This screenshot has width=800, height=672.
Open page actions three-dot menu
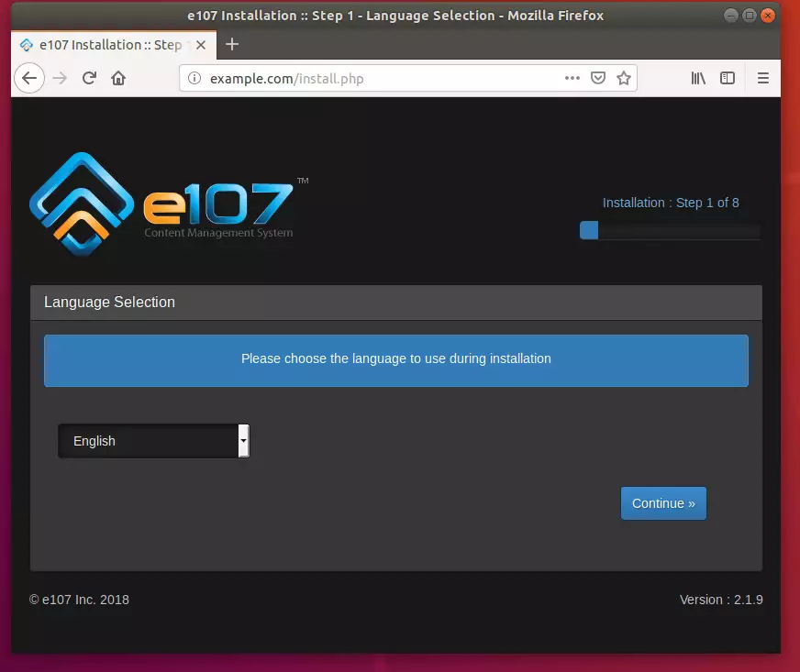[x=572, y=78]
